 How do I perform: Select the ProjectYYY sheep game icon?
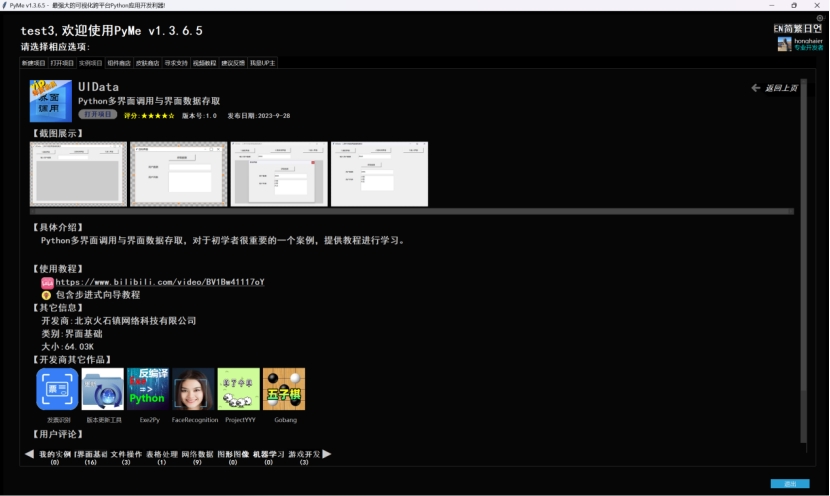point(238,389)
